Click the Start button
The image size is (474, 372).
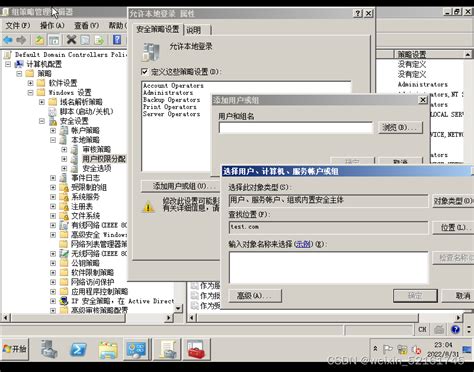click(15, 349)
